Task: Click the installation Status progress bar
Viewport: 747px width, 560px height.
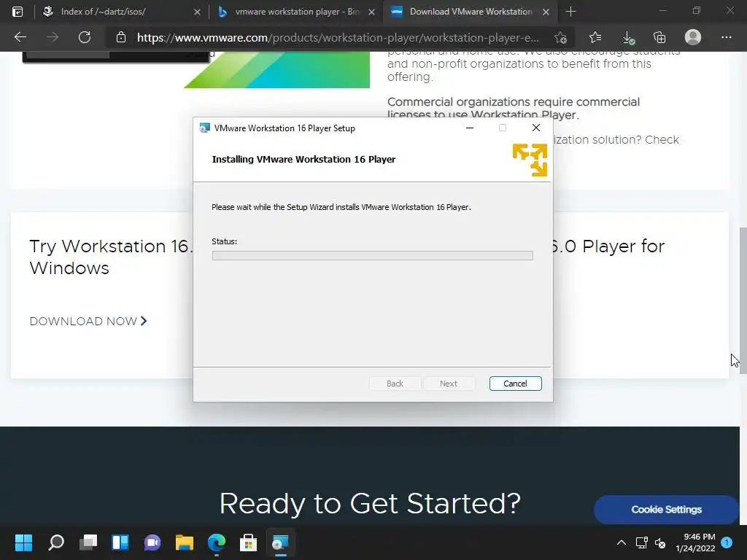Action: pos(373,256)
